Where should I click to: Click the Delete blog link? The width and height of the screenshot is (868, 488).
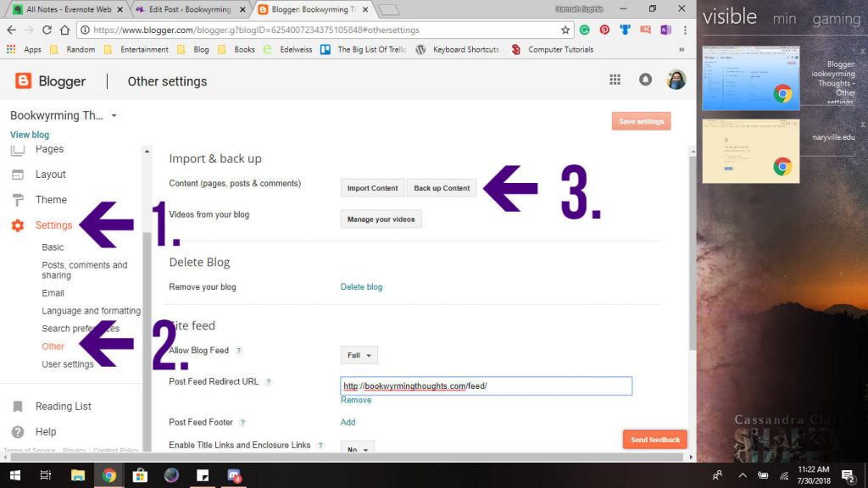point(361,287)
